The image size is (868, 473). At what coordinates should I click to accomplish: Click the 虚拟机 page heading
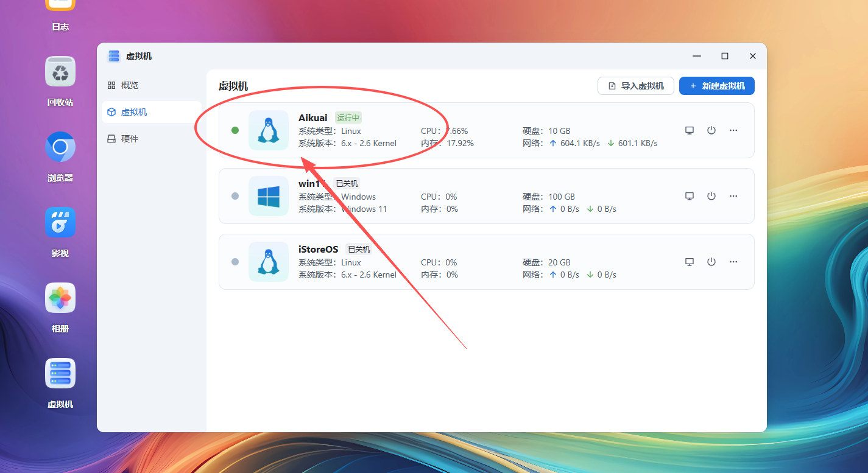[x=233, y=86]
